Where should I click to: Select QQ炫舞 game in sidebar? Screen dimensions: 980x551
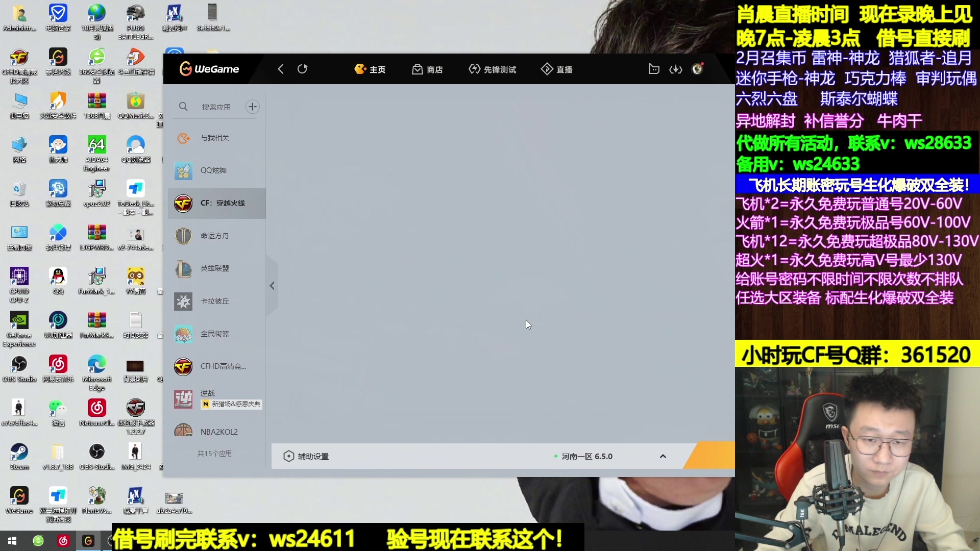click(217, 170)
